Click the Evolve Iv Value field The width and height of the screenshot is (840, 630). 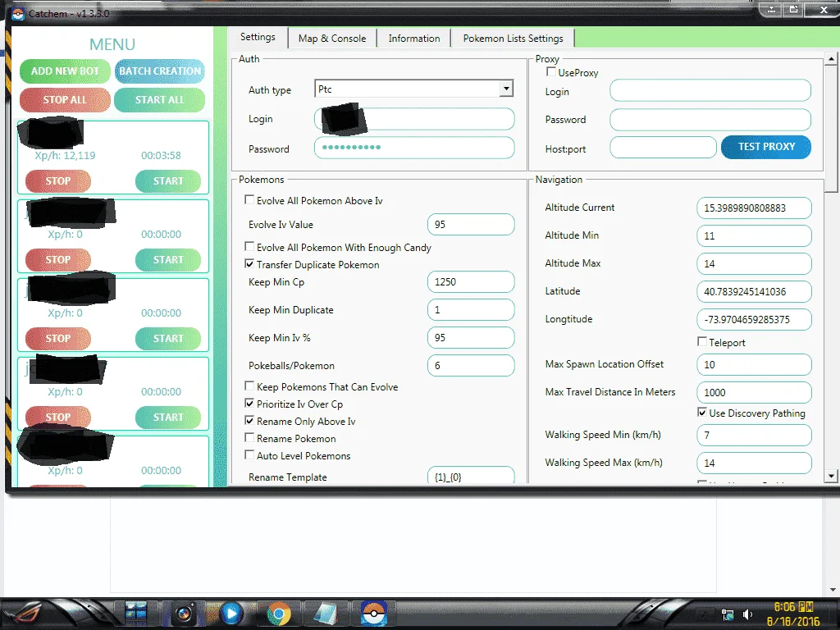[x=471, y=225]
